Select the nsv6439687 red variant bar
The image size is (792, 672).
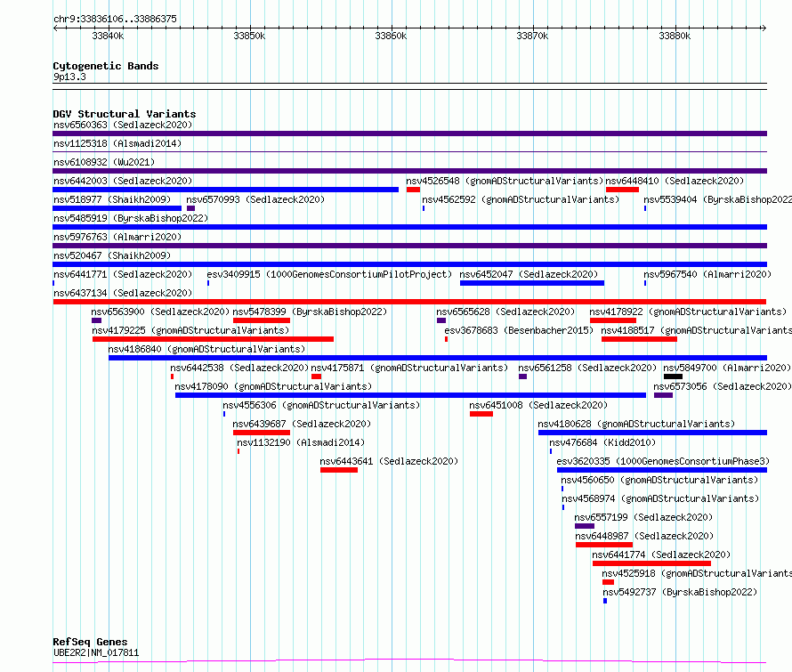(x=262, y=433)
